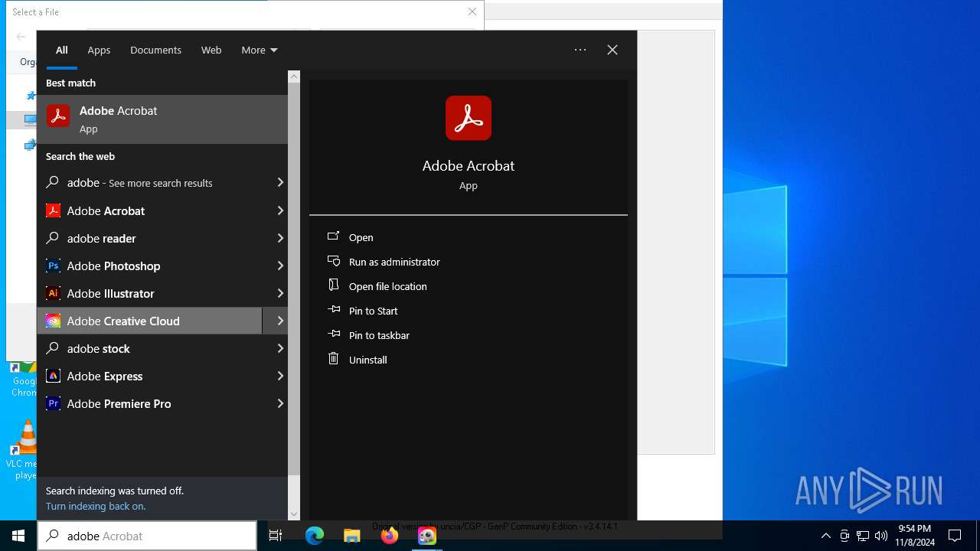This screenshot has width=980, height=551.
Task: Switch to the Apps search tab
Action: click(x=99, y=50)
